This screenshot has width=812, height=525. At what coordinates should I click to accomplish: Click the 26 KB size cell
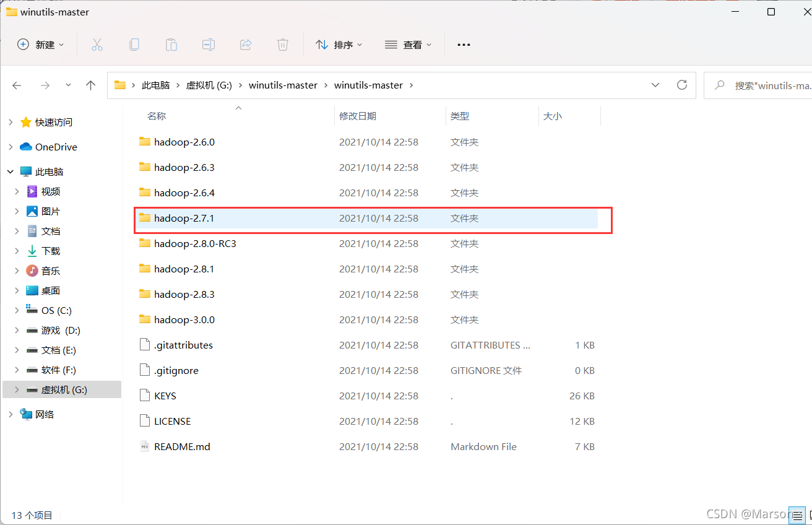click(x=582, y=396)
